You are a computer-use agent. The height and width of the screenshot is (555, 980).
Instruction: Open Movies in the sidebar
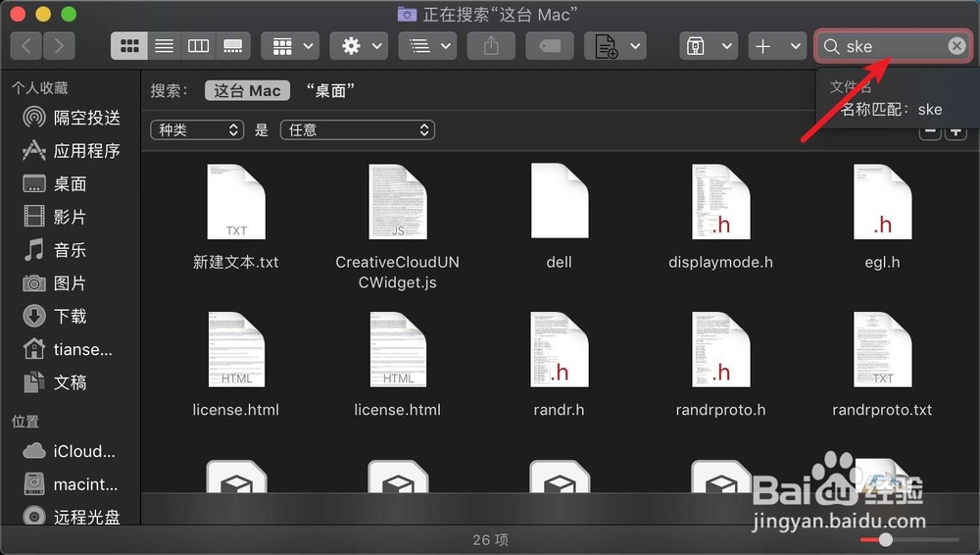[55, 217]
